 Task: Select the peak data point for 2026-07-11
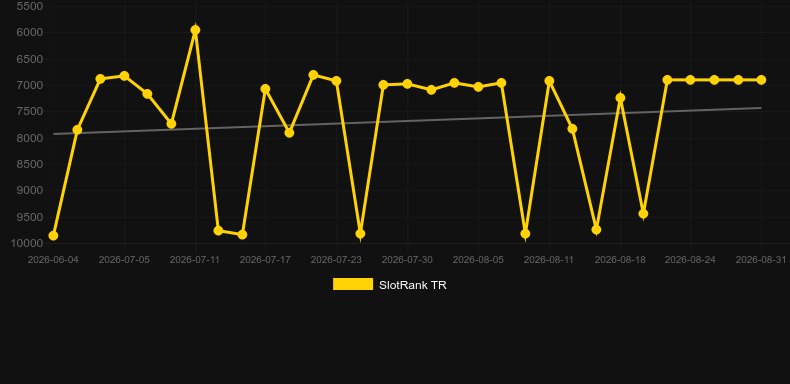(x=195, y=30)
